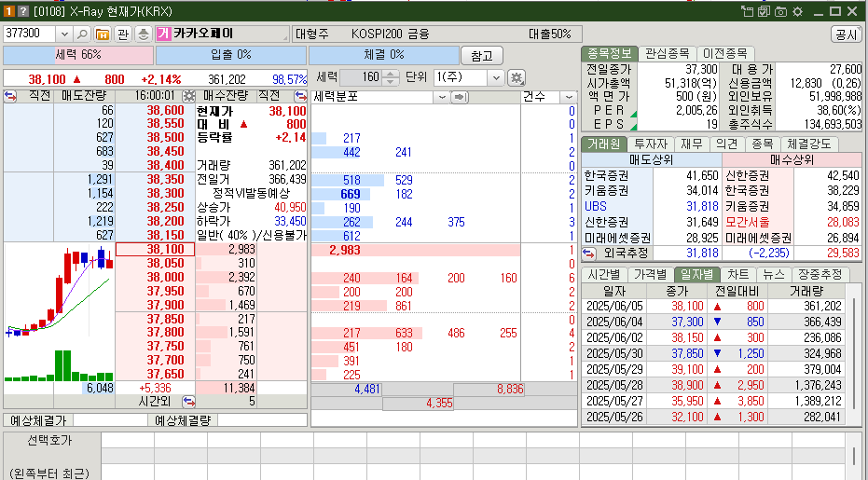Open the '?' help icon in title bar
The width and height of the screenshot is (868, 480).
tap(22, 11)
